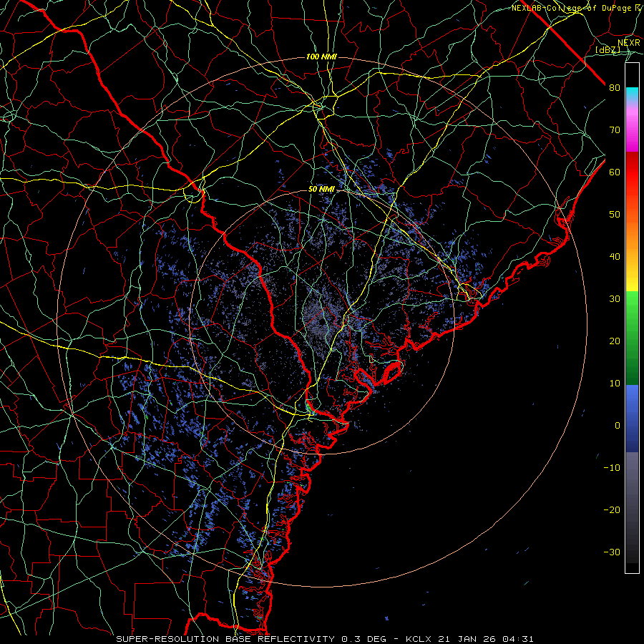Click the 20 value on the dBZ scale

615,341
